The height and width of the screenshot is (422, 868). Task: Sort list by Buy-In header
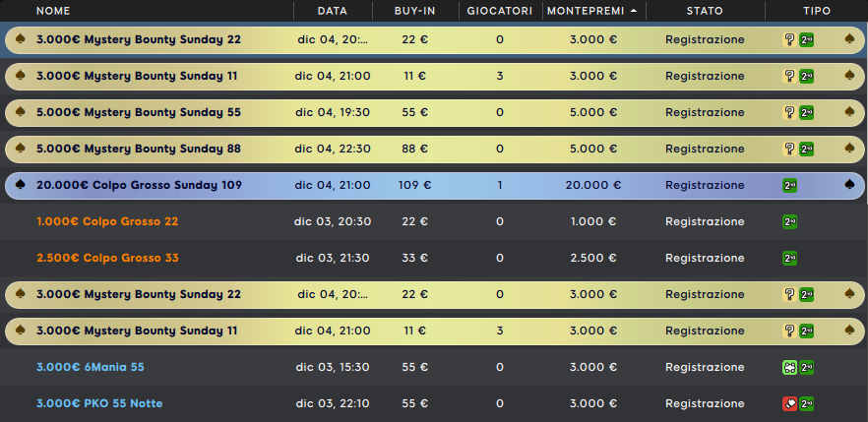pyautogui.click(x=415, y=11)
